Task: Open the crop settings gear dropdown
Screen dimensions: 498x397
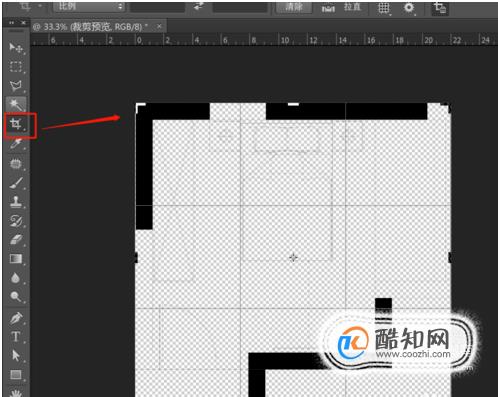Action: point(409,8)
